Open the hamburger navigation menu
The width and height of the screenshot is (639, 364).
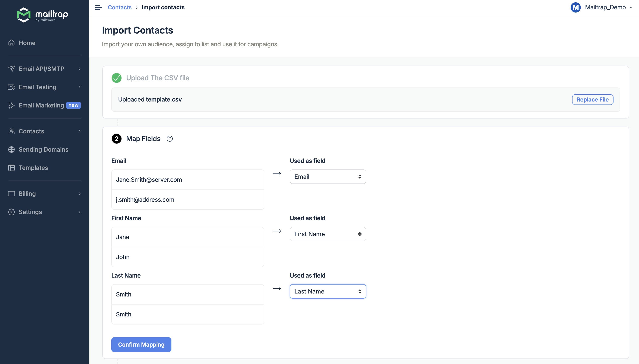coord(98,7)
